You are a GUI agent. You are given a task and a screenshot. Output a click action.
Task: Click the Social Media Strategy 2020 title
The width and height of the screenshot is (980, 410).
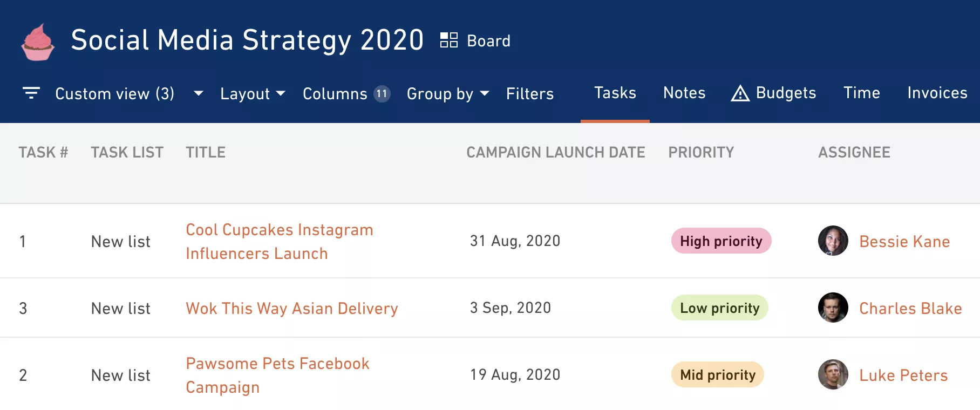pyautogui.click(x=247, y=40)
